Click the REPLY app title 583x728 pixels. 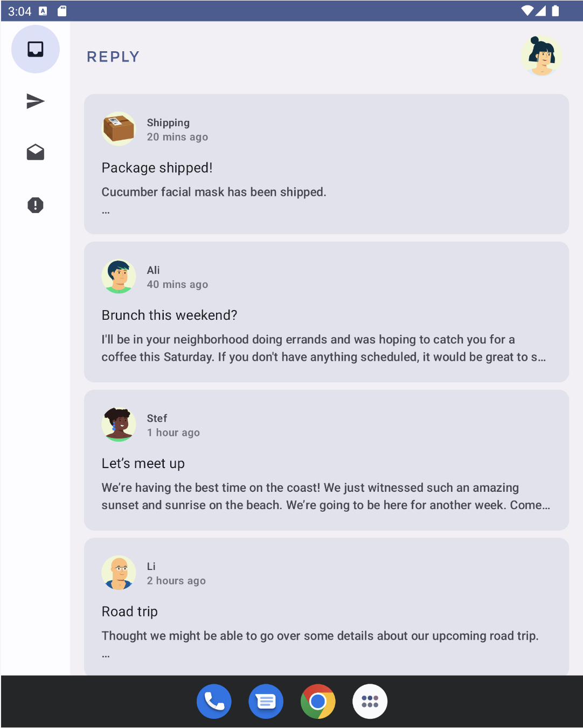(113, 57)
